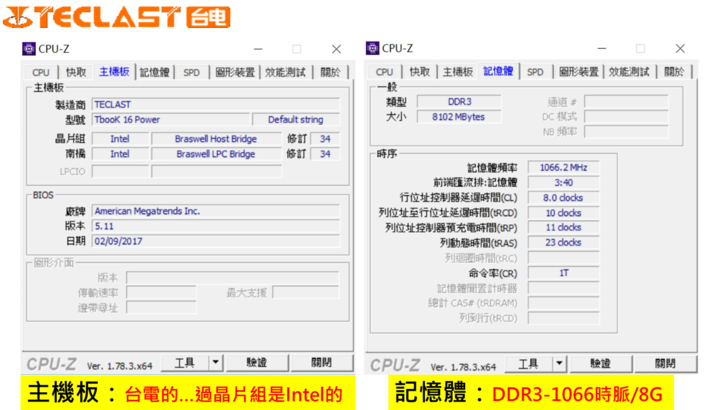
Task: Open the CPU tab in left window
Action: point(40,72)
